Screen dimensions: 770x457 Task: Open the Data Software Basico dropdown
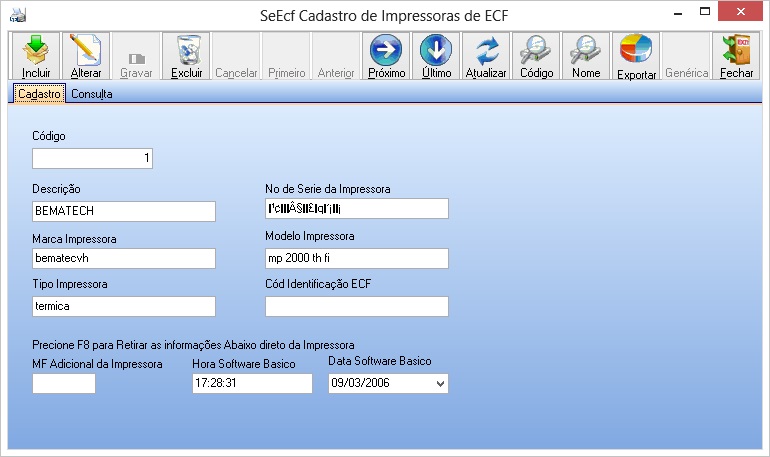point(440,384)
